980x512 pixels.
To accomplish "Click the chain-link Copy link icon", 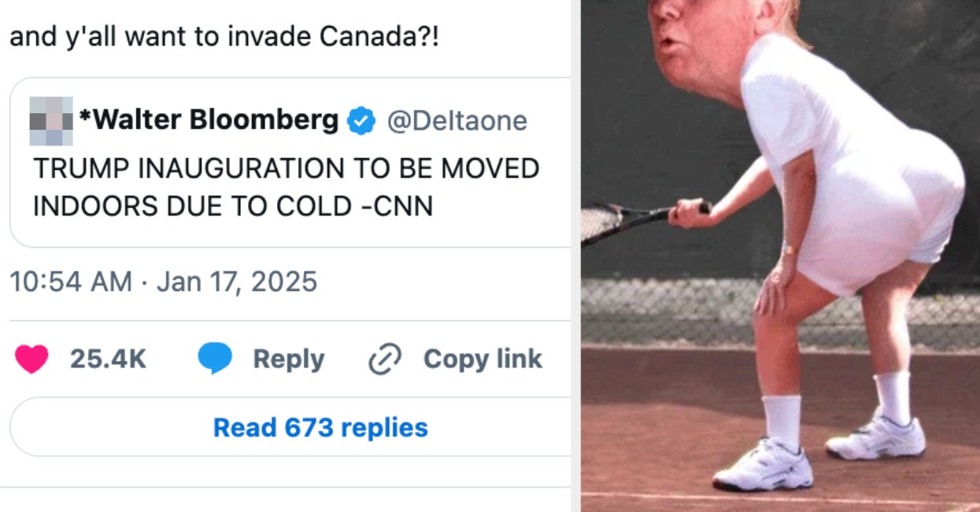I will pyautogui.click(x=383, y=359).
